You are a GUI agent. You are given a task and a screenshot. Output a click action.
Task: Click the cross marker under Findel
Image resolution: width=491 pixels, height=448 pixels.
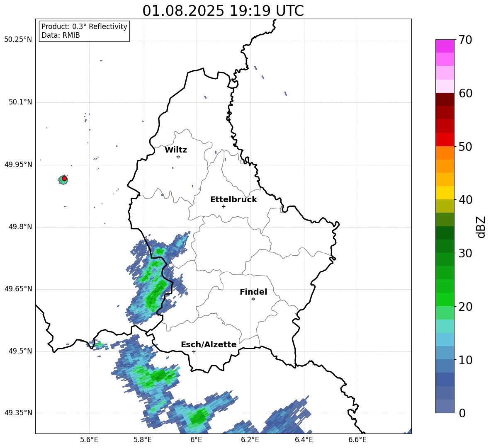click(253, 299)
